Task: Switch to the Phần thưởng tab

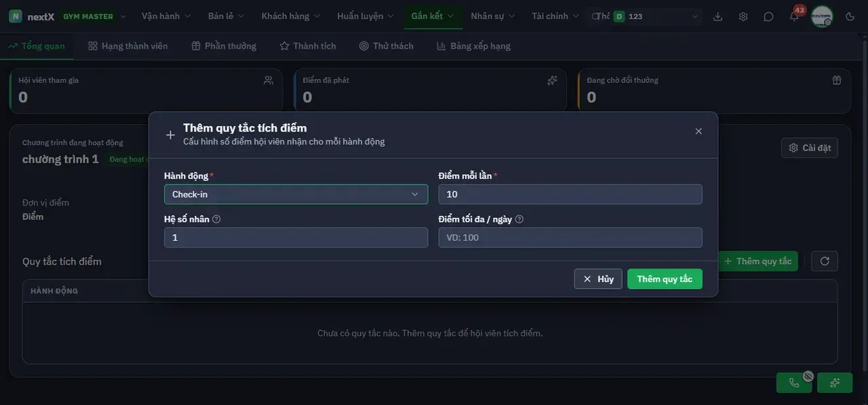Action: pos(224,46)
